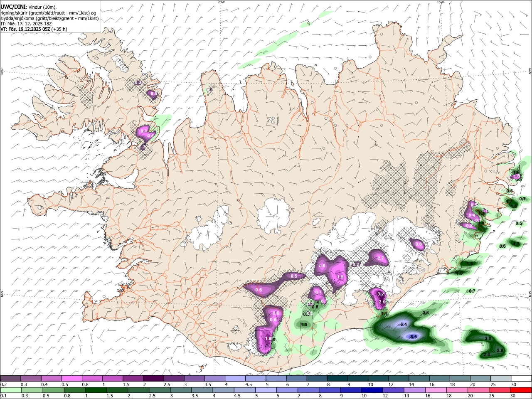Pick the bright pink 0.5 swatch in the upper legend

point(71,379)
